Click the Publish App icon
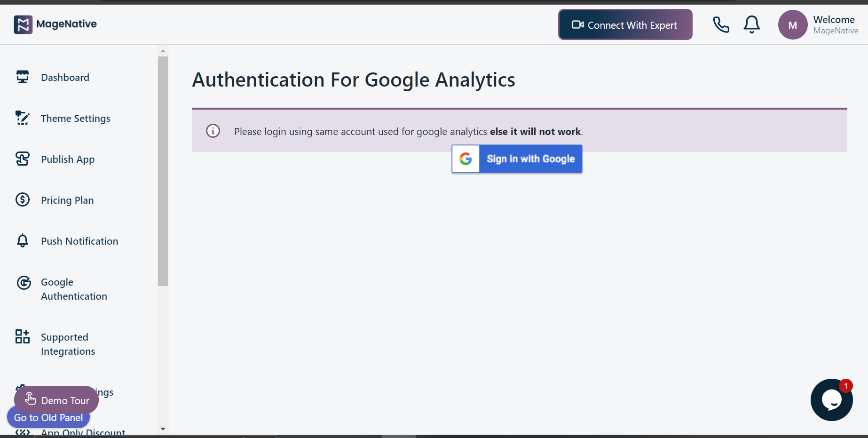 tap(23, 159)
